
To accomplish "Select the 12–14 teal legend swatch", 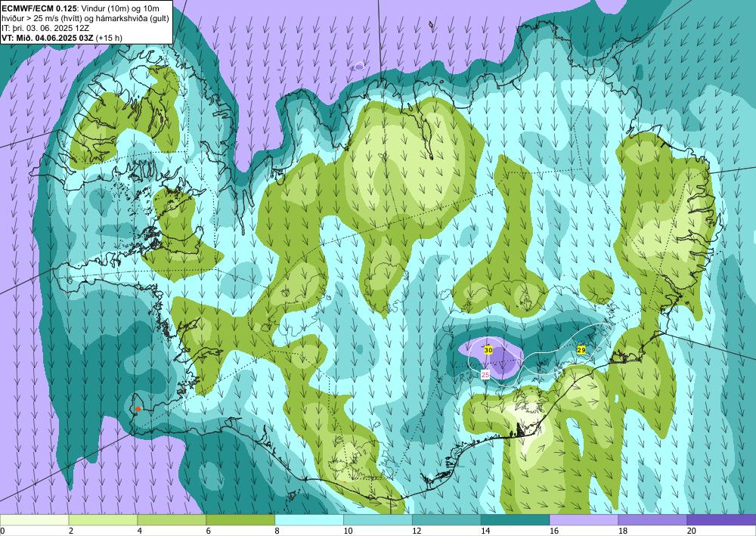I will pos(447,520).
